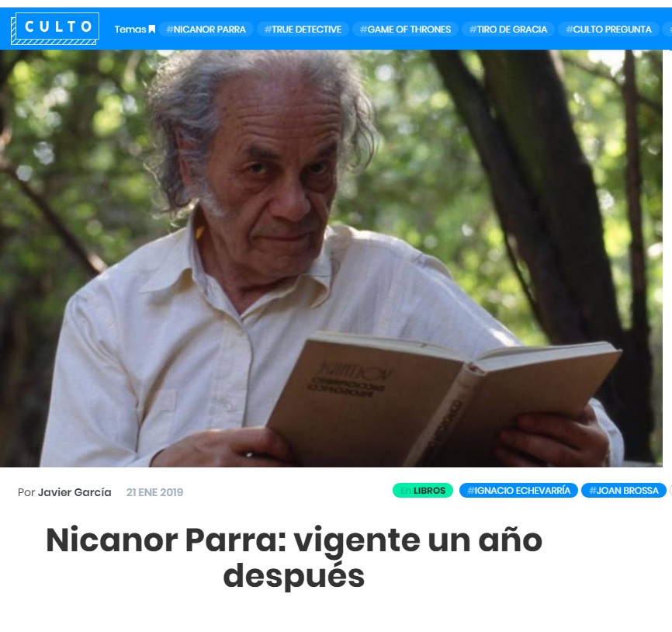
Task: Open the green En LIBROS category pill
Action: (x=423, y=491)
